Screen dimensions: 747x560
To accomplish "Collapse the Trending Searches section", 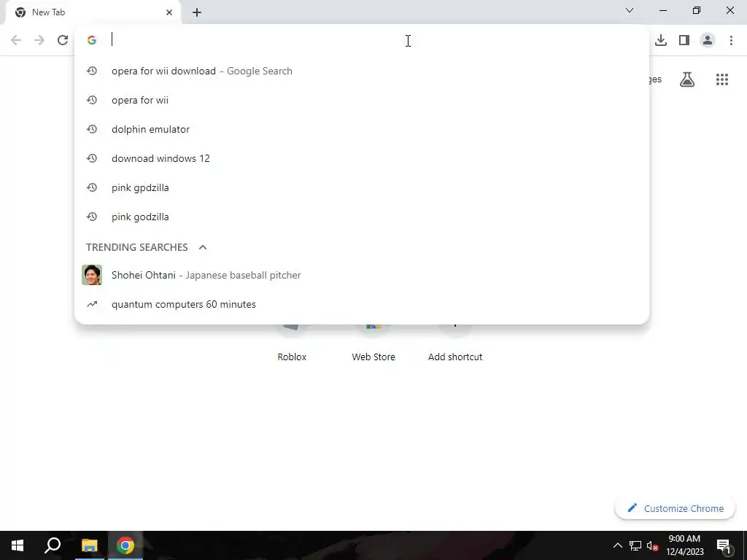I will 203,247.
